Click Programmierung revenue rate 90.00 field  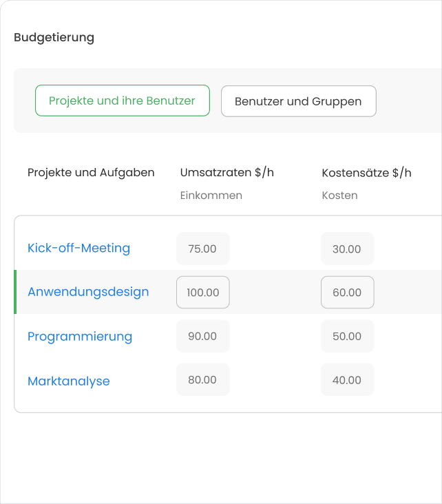pyautogui.click(x=202, y=336)
